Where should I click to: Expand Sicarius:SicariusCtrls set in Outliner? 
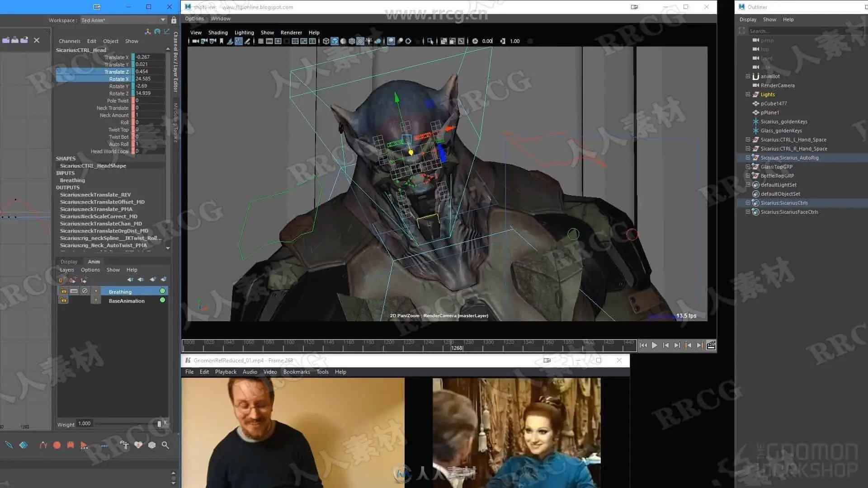748,203
